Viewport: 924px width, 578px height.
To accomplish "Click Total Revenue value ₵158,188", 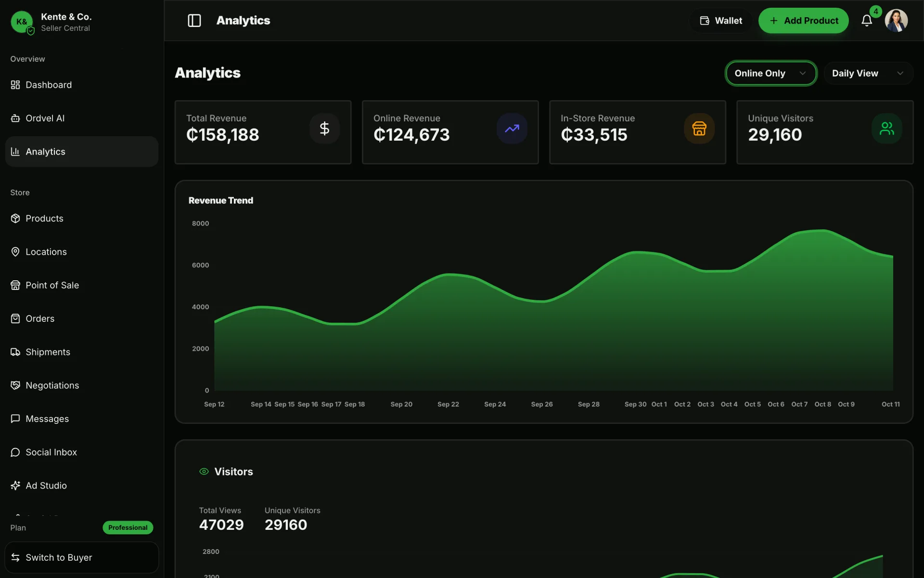I will (x=222, y=135).
